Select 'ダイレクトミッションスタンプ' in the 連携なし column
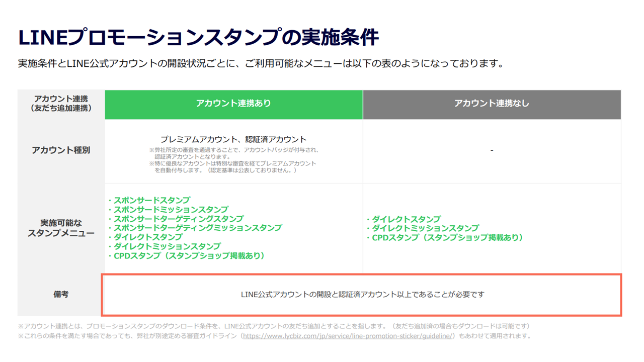The width and height of the screenshot is (644, 362). click(423, 228)
